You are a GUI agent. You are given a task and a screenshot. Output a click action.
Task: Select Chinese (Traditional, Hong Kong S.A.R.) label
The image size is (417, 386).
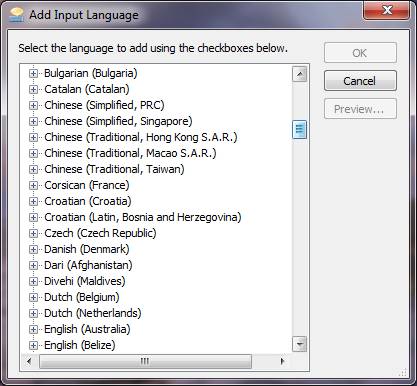[141, 137]
